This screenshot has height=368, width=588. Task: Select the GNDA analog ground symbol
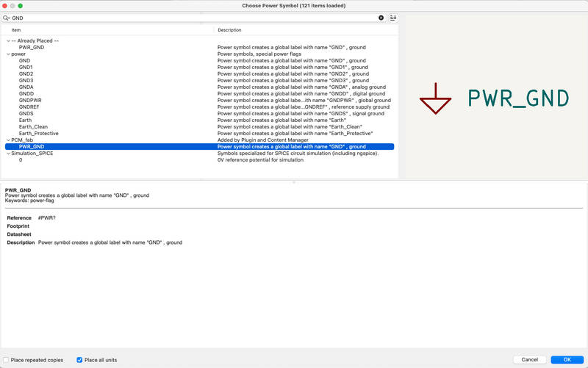(x=26, y=87)
